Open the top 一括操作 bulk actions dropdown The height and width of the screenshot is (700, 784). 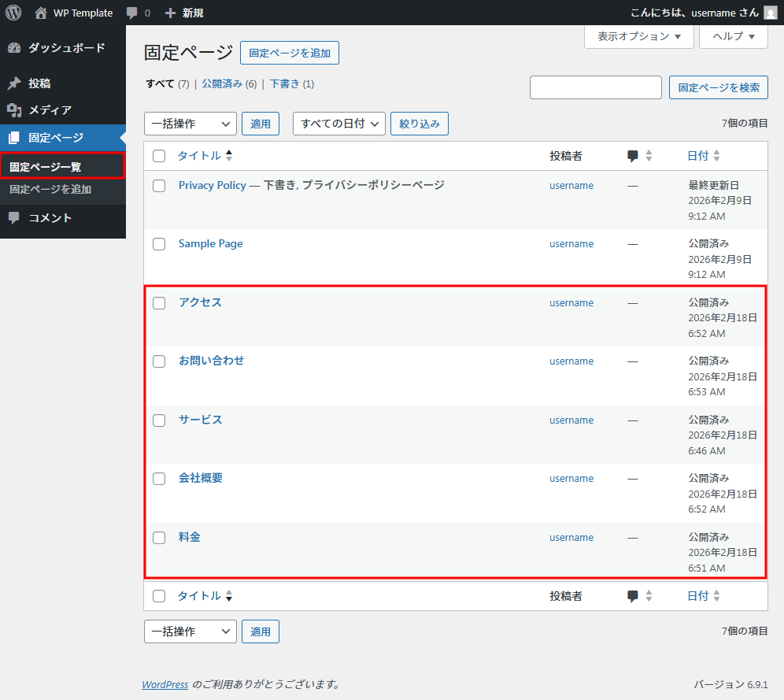tap(190, 124)
